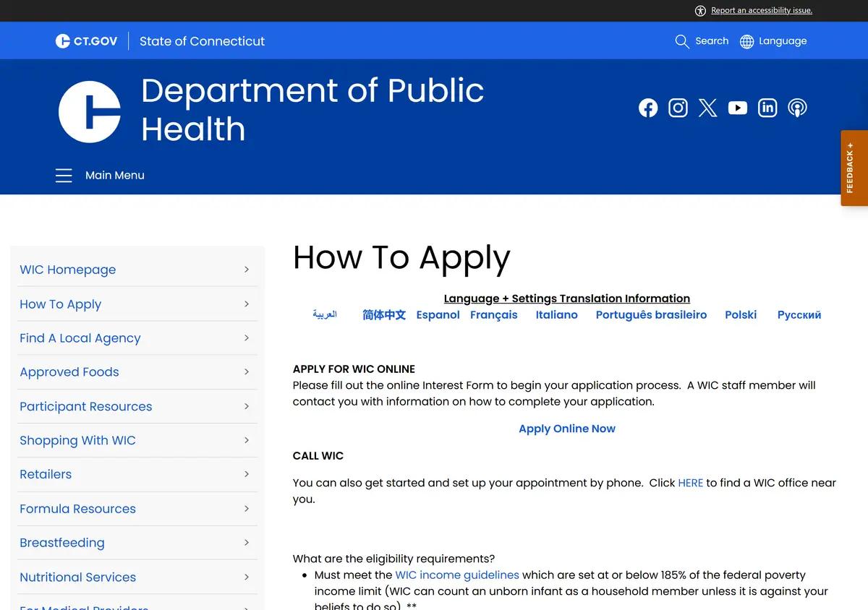Open Participant Resources sidebar item
The width and height of the screenshot is (868, 610).
coord(85,406)
